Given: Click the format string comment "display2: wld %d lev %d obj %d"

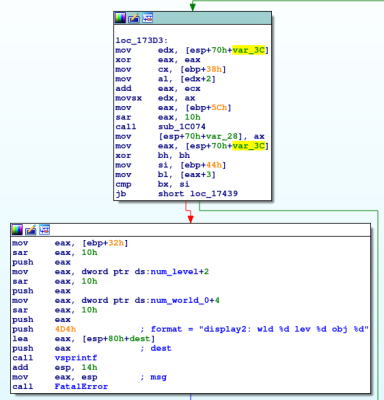Looking at the screenshot, I should [x=284, y=329].
